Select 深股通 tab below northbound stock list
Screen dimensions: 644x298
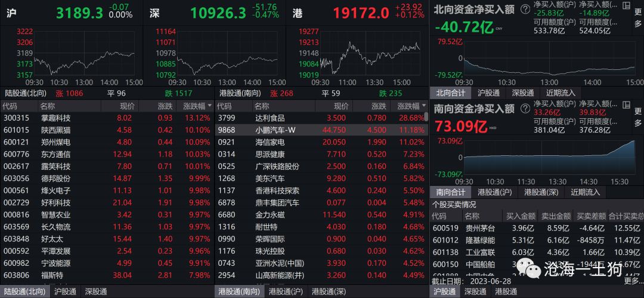tap(97, 292)
